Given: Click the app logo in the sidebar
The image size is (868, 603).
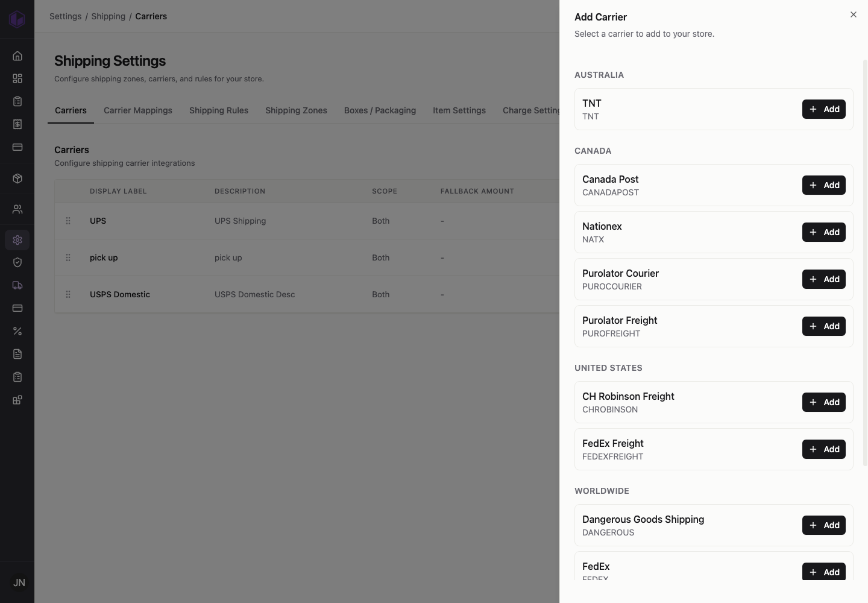Looking at the screenshot, I should 17,19.
